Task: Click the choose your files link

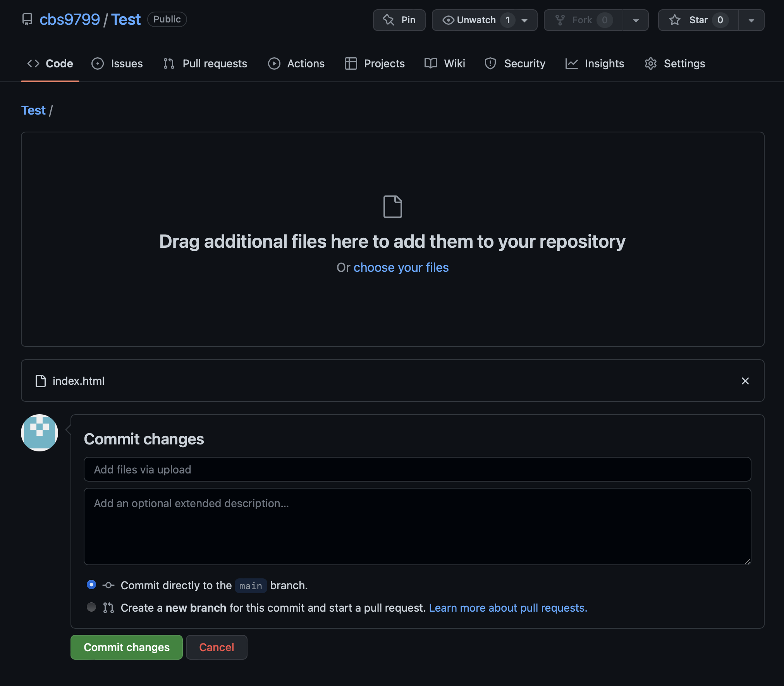Action: (401, 268)
